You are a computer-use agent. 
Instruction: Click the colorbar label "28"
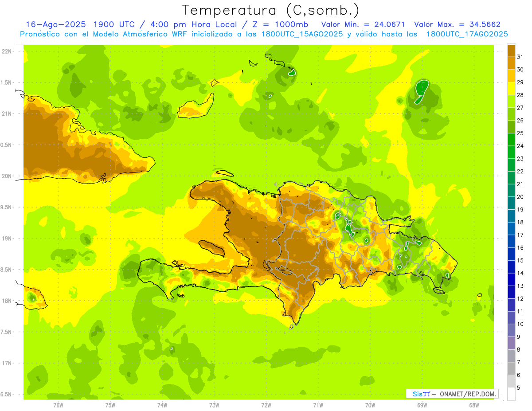click(x=520, y=95)
